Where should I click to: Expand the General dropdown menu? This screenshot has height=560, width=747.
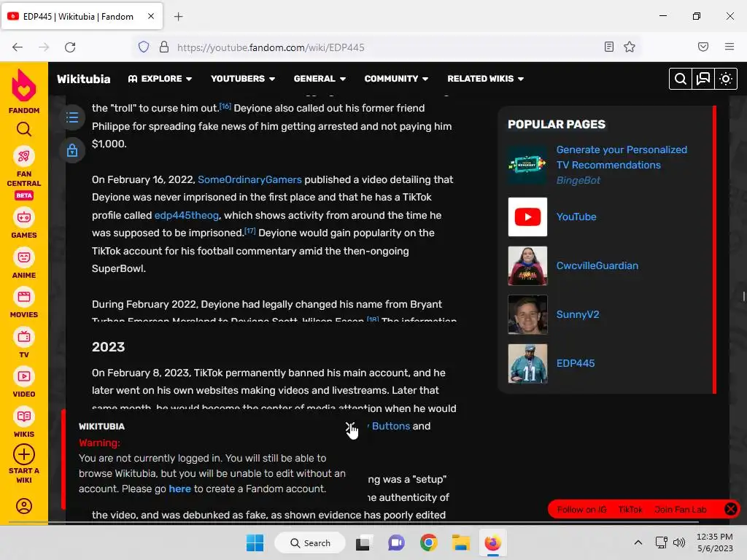tap(320, 79)
